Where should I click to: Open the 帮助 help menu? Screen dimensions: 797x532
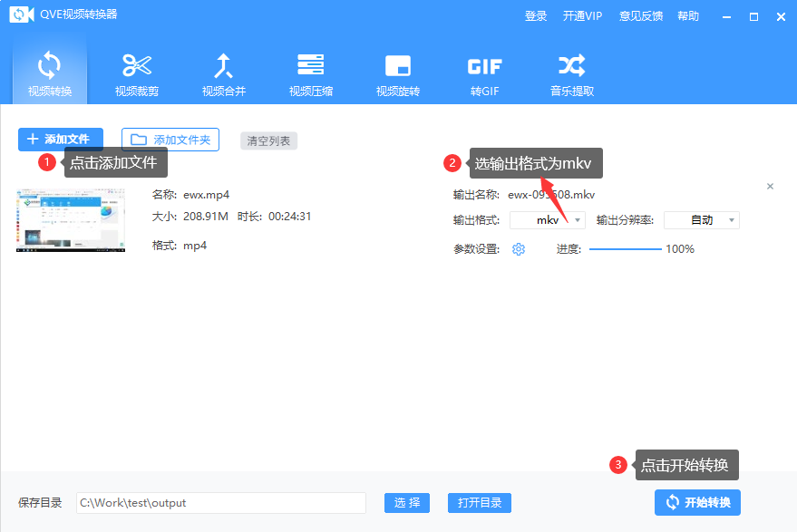coord(688,16)
